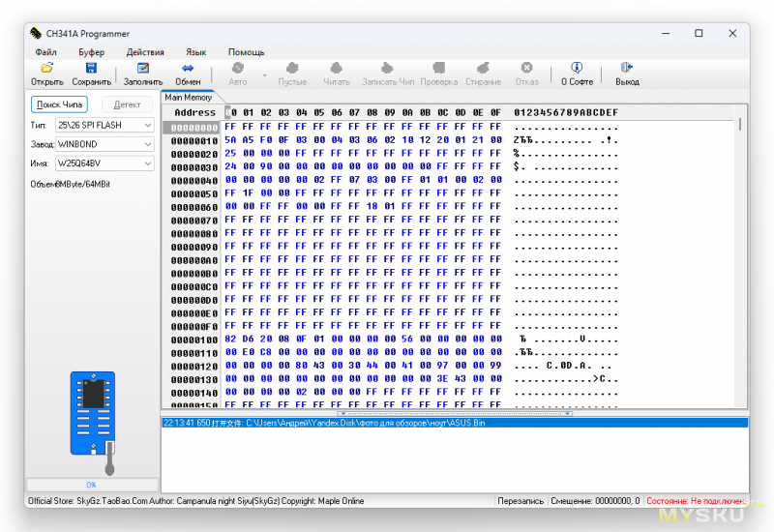Viewport: 774px width, 532px height.
Task: Click the Отказ (Cancel) toolbar icon
Action: tap(526, 69)
